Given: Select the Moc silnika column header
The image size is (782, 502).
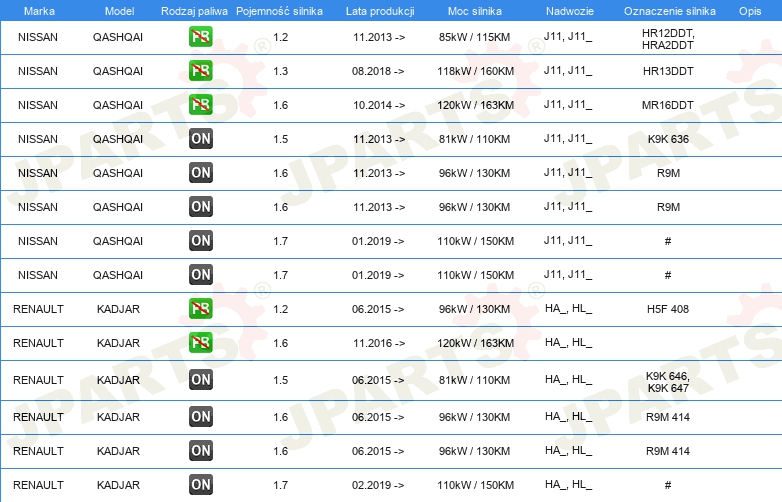Looking at the screenshot, I should click(474, 11).
